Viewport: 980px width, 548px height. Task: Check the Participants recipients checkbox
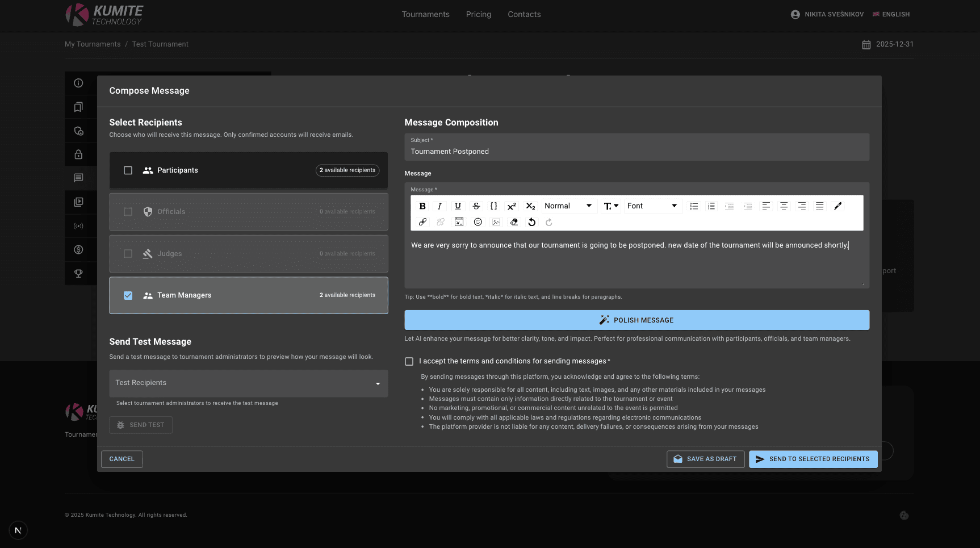(128, 170)
